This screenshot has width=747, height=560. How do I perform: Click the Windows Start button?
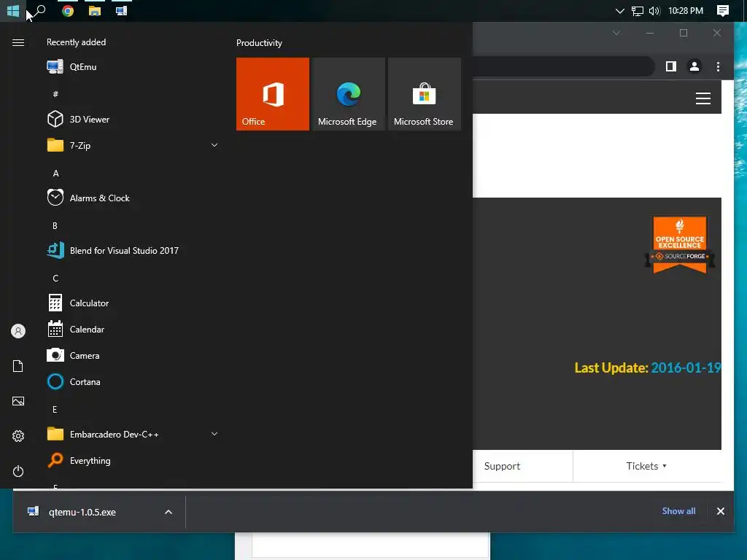click(13, 10)
